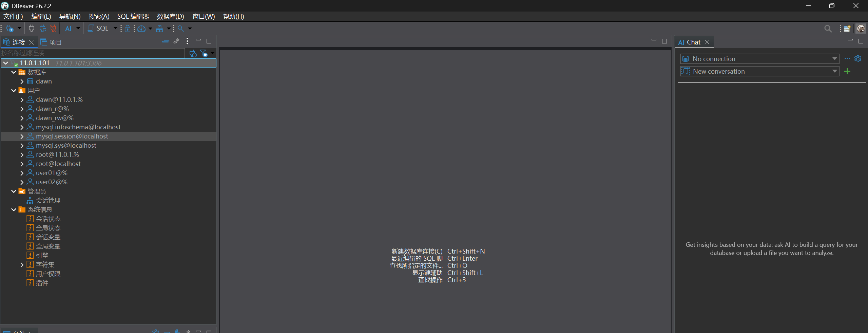Open the No connection dropdown
The width and height of the screenshot is (868, 333).
click(760, 59)
